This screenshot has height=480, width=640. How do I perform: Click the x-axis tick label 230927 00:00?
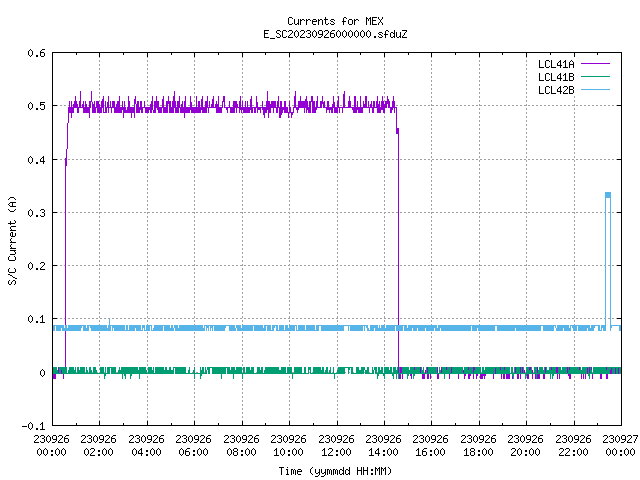(x=620, y=445)
